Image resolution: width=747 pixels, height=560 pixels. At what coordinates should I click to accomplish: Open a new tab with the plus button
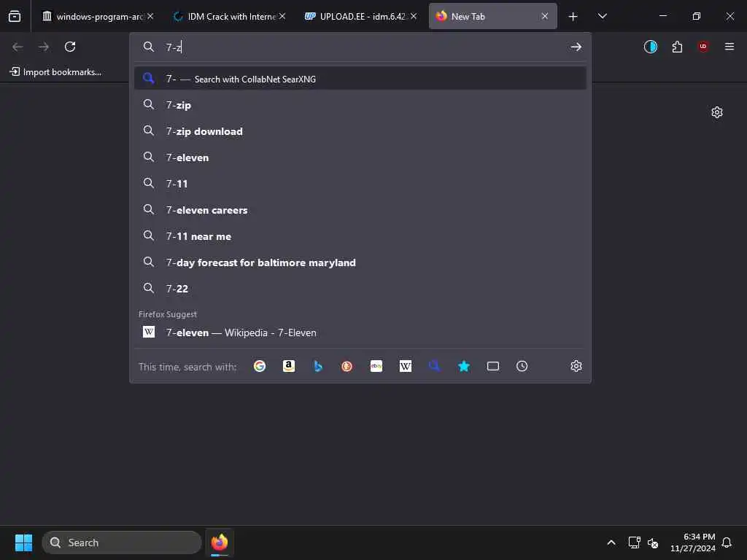[x=573, y=16]
